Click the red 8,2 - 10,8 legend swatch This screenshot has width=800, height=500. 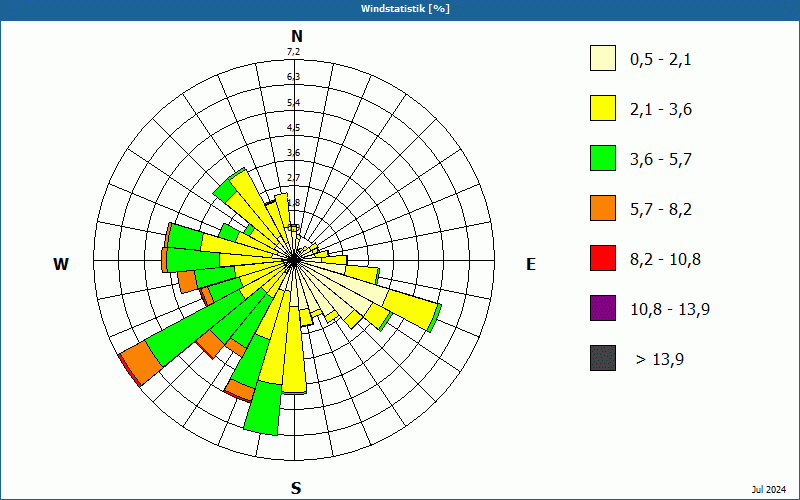point(603,258)
